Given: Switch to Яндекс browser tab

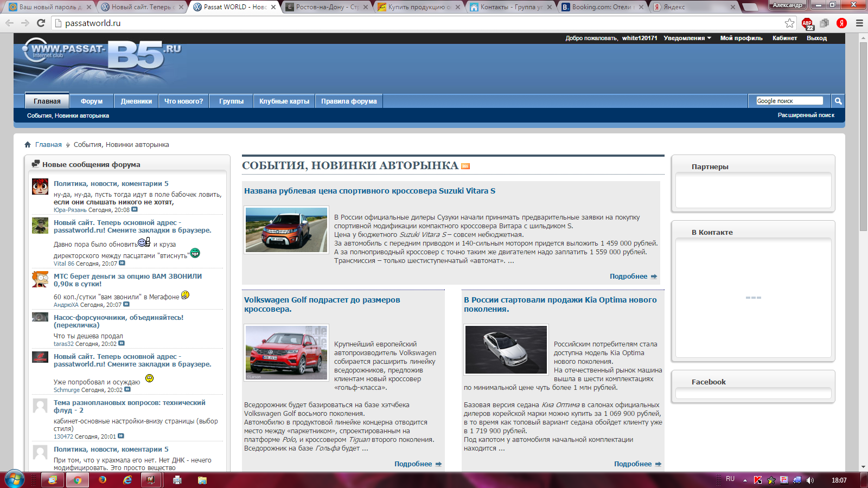Looking at the screenshot, I should (694, 7).
